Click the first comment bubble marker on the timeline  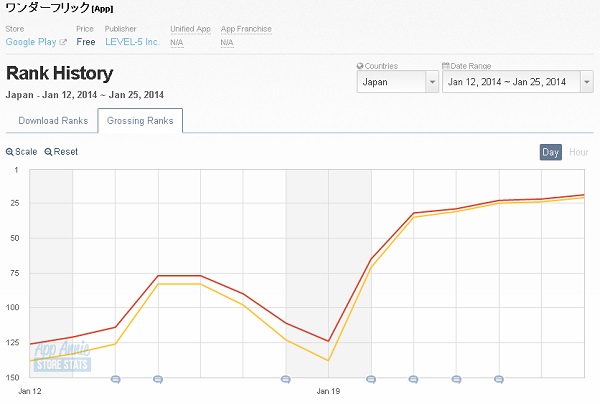[116, 379]
